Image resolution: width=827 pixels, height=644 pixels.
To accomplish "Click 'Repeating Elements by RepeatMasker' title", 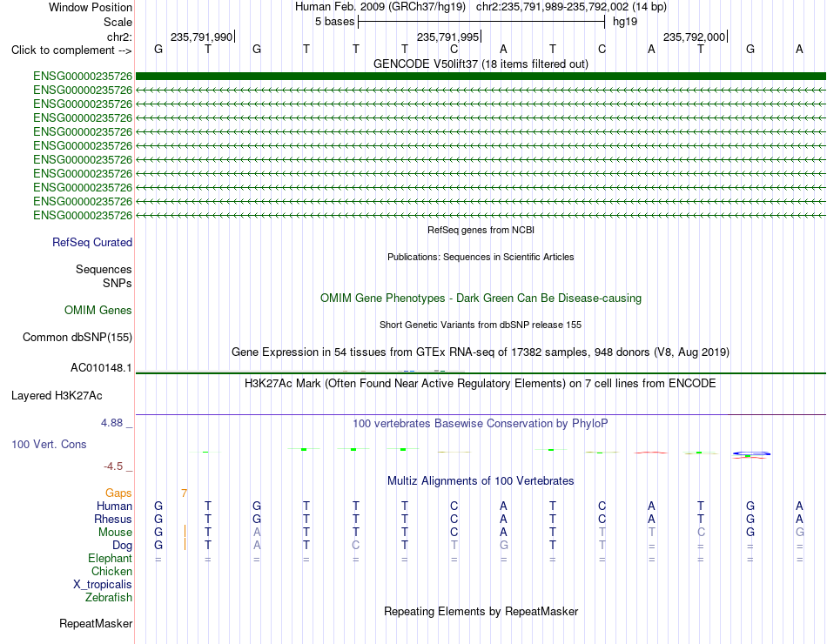I will (481, 611).
